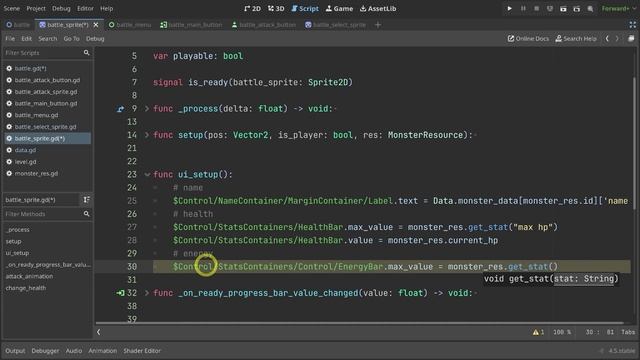Viewport: 640px width, 360px height.
Task: Open the script editor Search menu
Action: (x=48, y=39)
